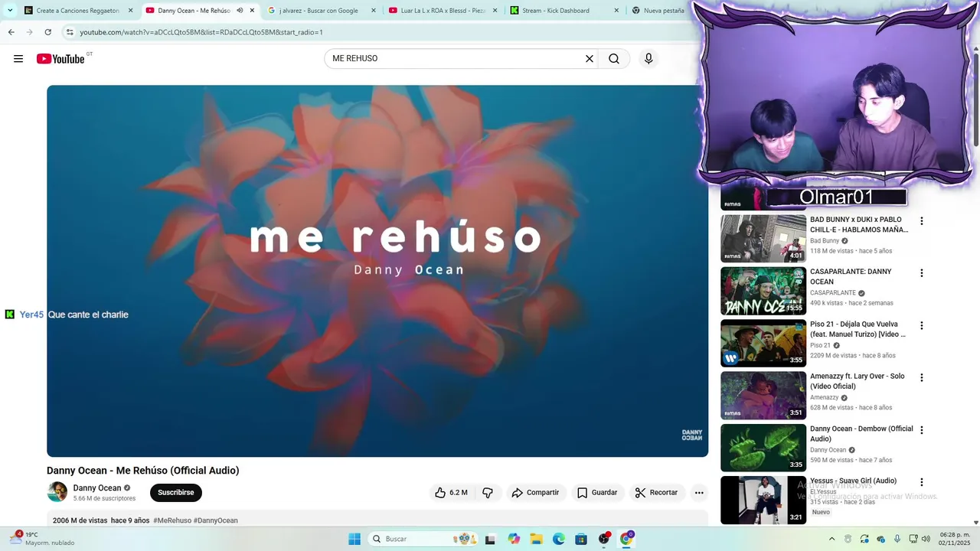This screenshot has height=551, width=980.
Task: Click Amenazzy channel name in sidebar
Action: coord(825,398)
